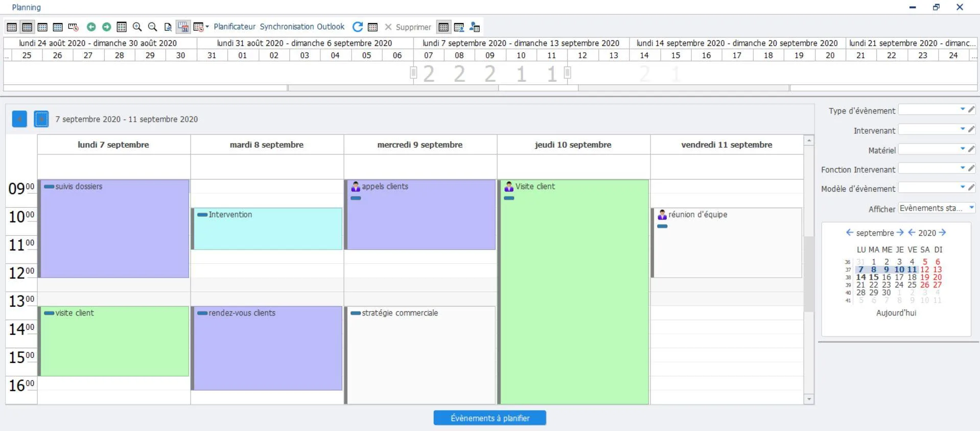Select day 16 in the mini calendar
The image size is (980, 431).
886,277
